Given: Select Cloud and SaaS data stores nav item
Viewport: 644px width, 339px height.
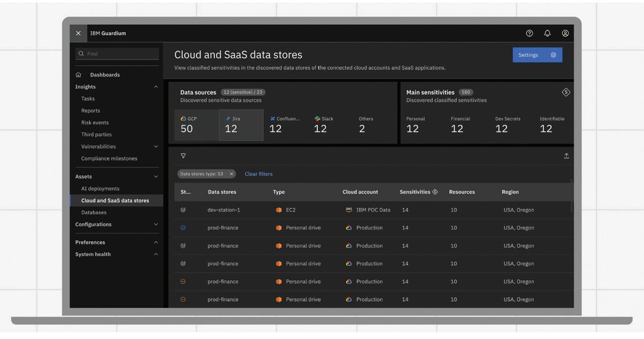Looking at the screenshot, I should point(117,201).
